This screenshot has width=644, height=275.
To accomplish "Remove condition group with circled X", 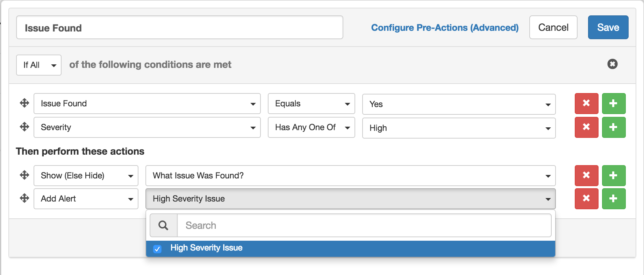I will point(612,64).
